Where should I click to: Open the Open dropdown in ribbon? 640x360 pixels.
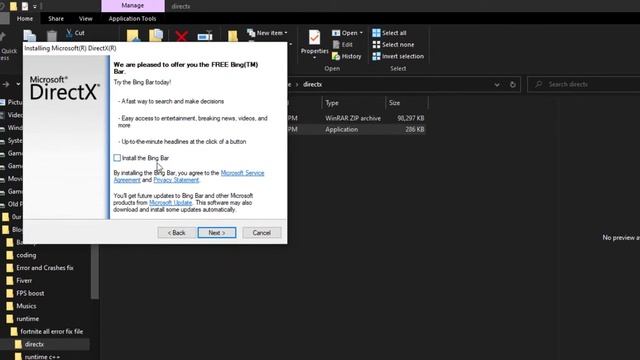tap(347, 33)
